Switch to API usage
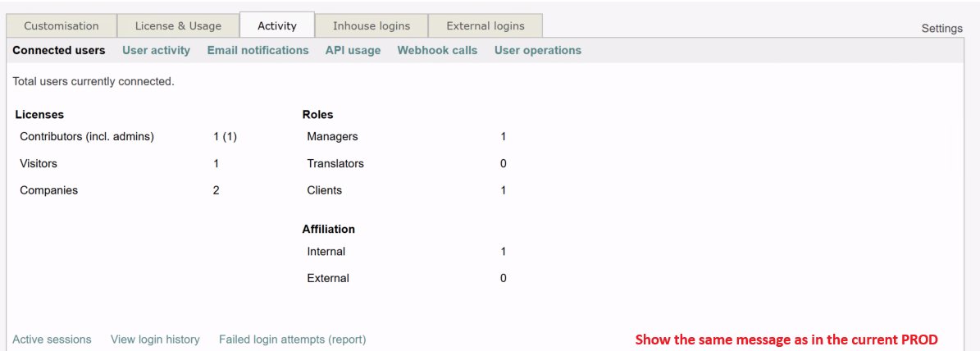Viewport: 980px width, 351px height. (353, 50)
